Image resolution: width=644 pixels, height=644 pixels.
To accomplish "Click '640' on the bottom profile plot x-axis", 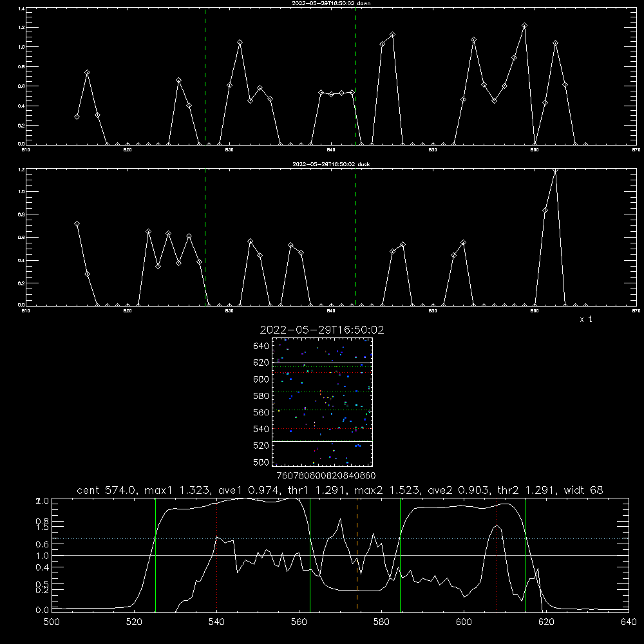I will pyautogui.click(x=629, y=622).
